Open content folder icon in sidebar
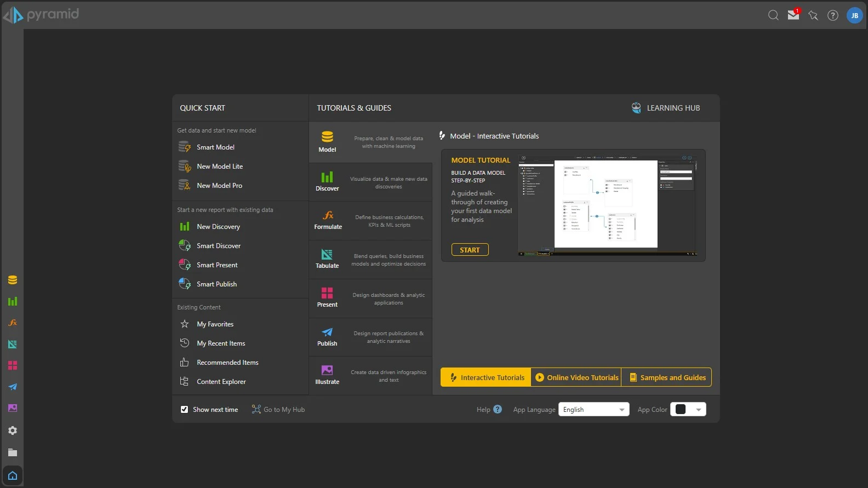The image size is (868, 488). coord(13,452)
